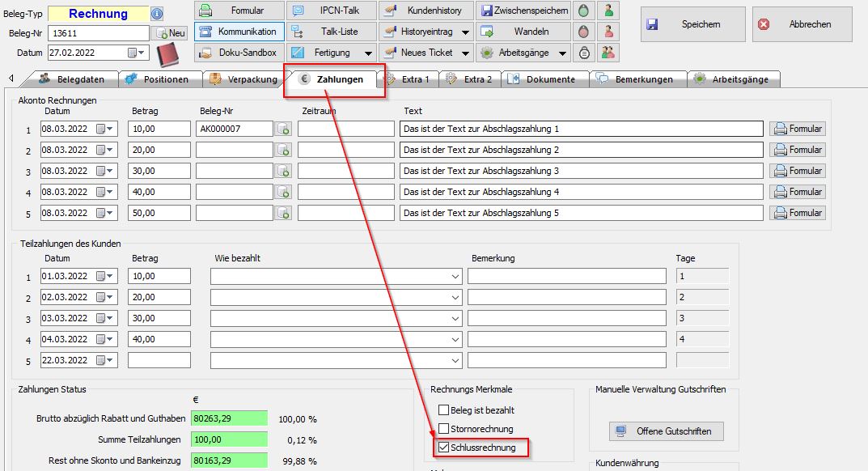868x471 pixels.
Task: Open the Bemerkungen tab
Action: [637, 79]
